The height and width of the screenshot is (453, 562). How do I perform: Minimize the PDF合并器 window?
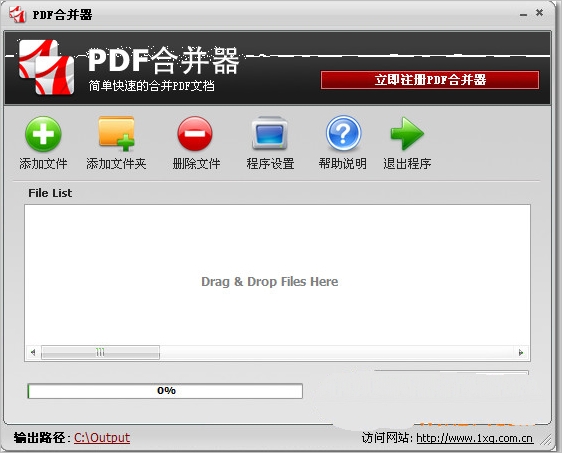(x=524, y=14)
